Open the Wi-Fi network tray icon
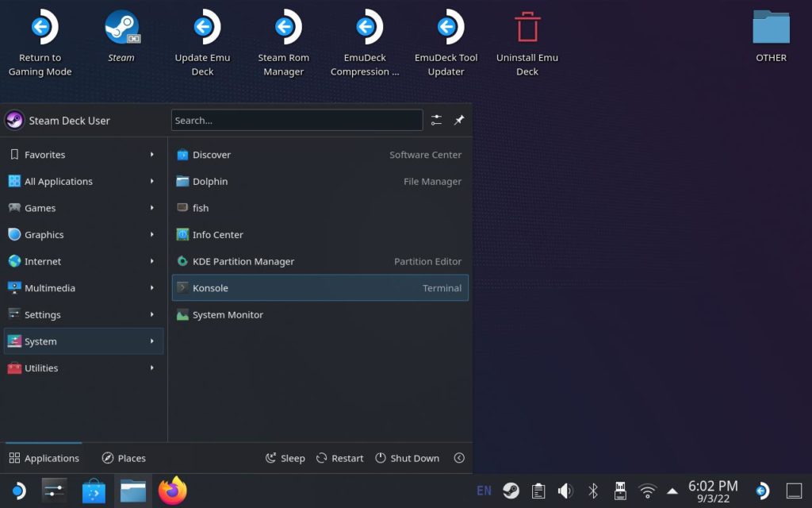The image size is (812, 508). coord(647,491)
